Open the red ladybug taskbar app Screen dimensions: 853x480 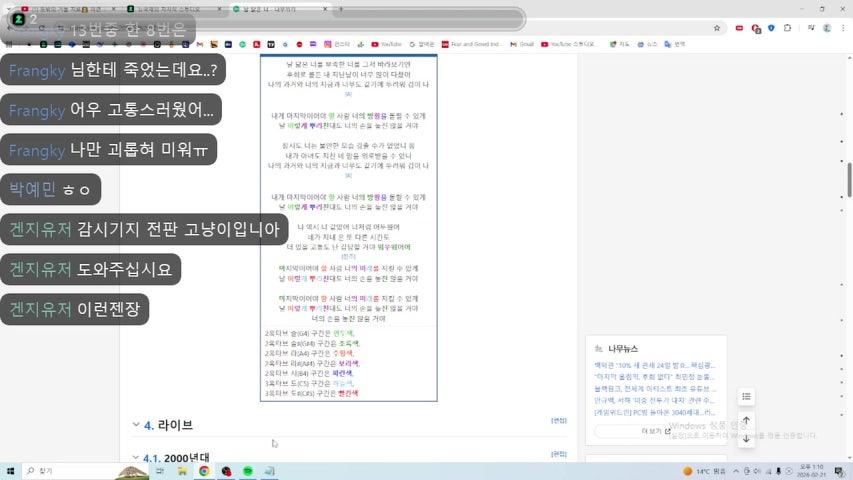tap(226, 471)
